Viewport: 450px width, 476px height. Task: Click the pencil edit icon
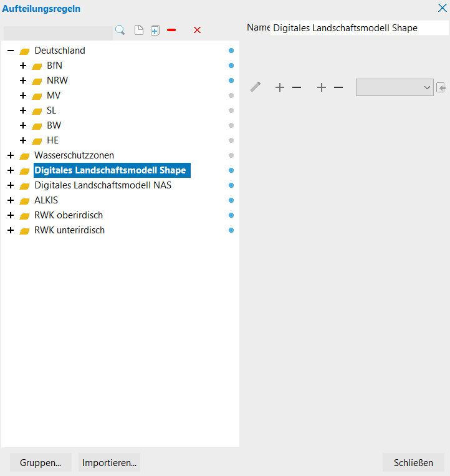(256, 87)
